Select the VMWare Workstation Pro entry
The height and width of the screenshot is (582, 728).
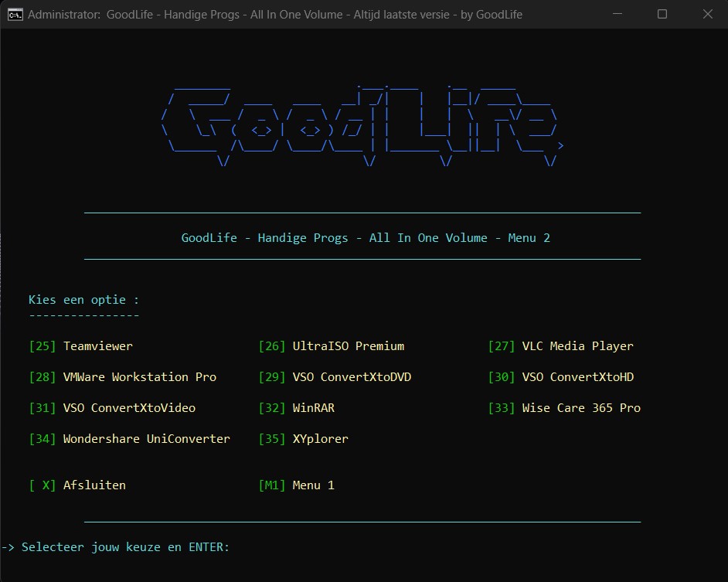[x=140, y=376]
